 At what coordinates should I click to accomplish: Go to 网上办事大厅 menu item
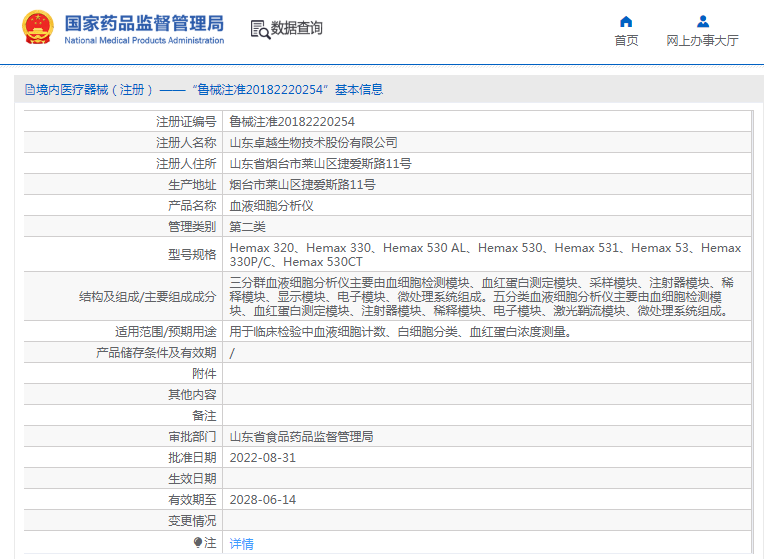pos(702,41)
